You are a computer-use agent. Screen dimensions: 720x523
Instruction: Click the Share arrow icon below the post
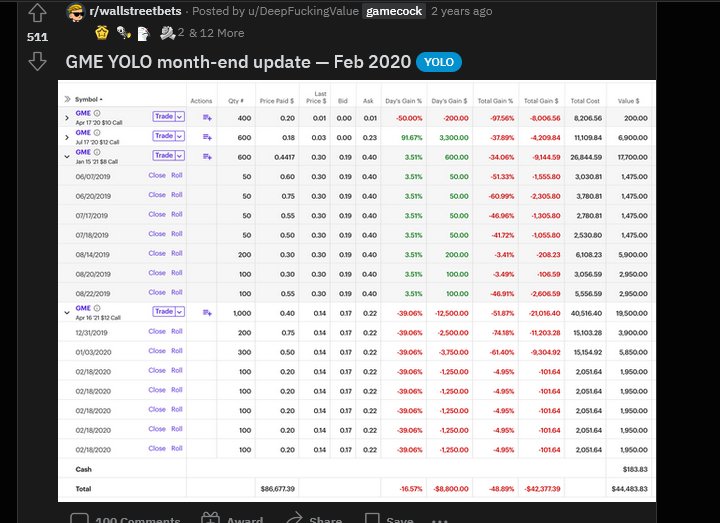[x=294, y=518]
